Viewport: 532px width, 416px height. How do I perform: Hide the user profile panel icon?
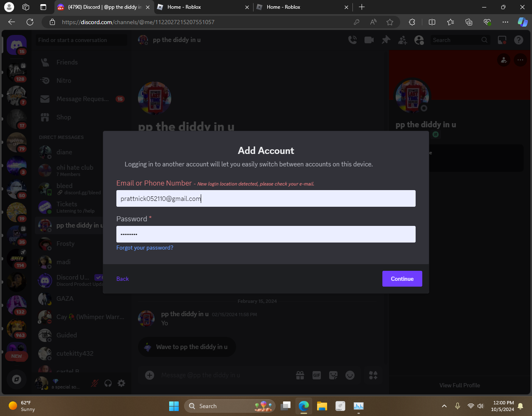pyautogui.click(x=419, y=40)
